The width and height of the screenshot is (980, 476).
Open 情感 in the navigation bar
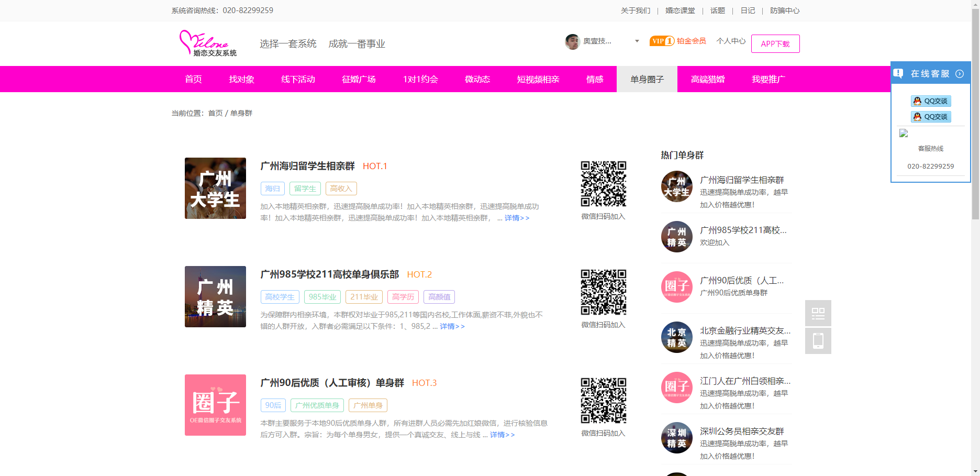(x=595, y=79)
